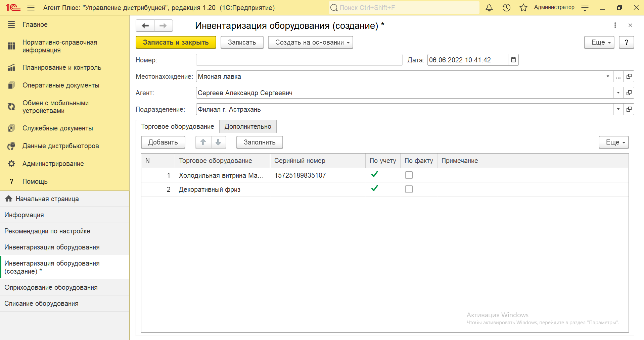Open the history clock icon
The height and width of the screenshot is (340, 644).
pyautogui.click(x=506, y=8)
